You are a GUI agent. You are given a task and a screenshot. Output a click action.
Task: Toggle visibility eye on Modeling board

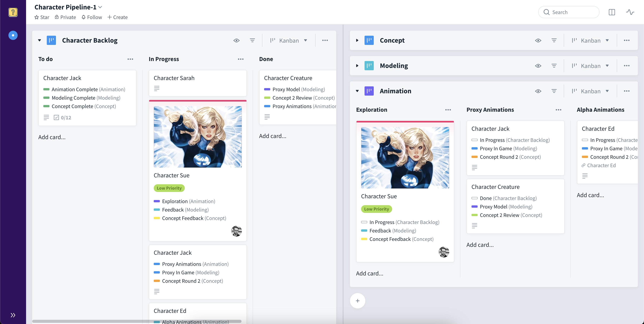[x=538, y=66]
